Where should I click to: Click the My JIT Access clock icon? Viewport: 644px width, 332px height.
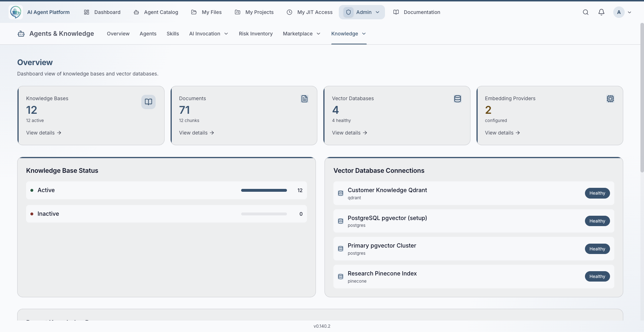pos(289,12)
